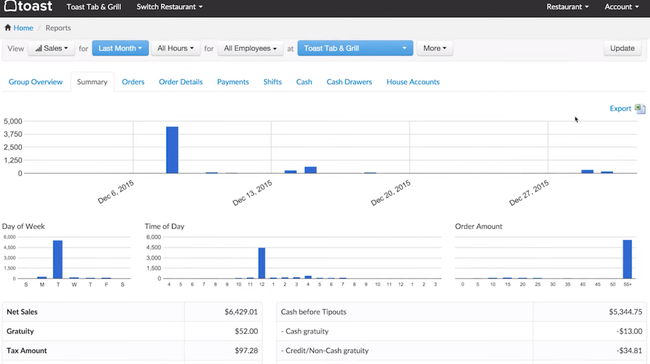Screen dimensions: 650x364
Task: Click the Day of Week chart title
Action: (23, 226)
